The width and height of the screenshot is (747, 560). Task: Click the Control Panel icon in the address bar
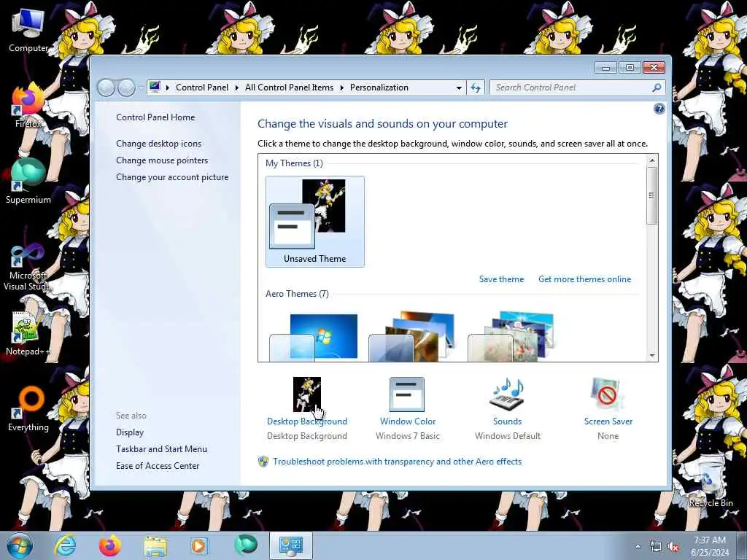coord(155,87)
